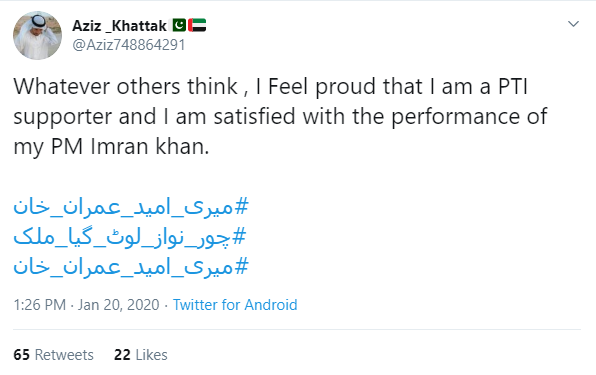596x375 pixels.
Task: Click the words 'PM Imran khan.' in tweet
Action: coord(130,146)
